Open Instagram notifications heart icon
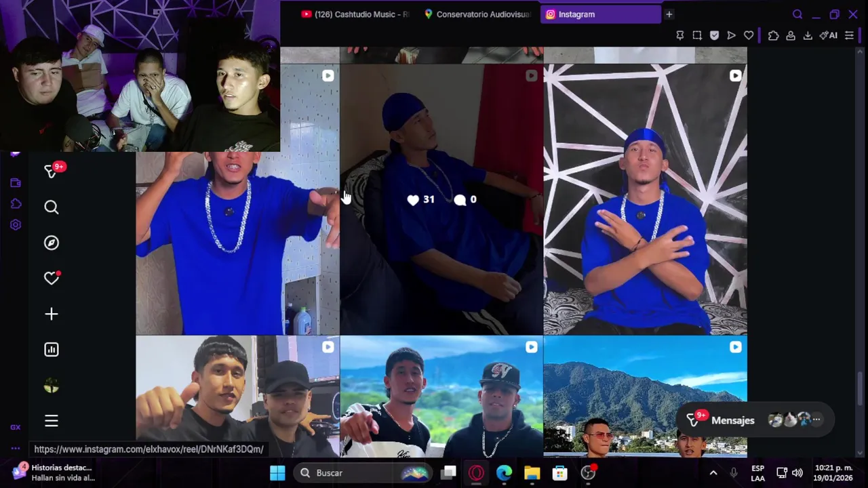Screen dimensions: 868x488 click(52, 278)
